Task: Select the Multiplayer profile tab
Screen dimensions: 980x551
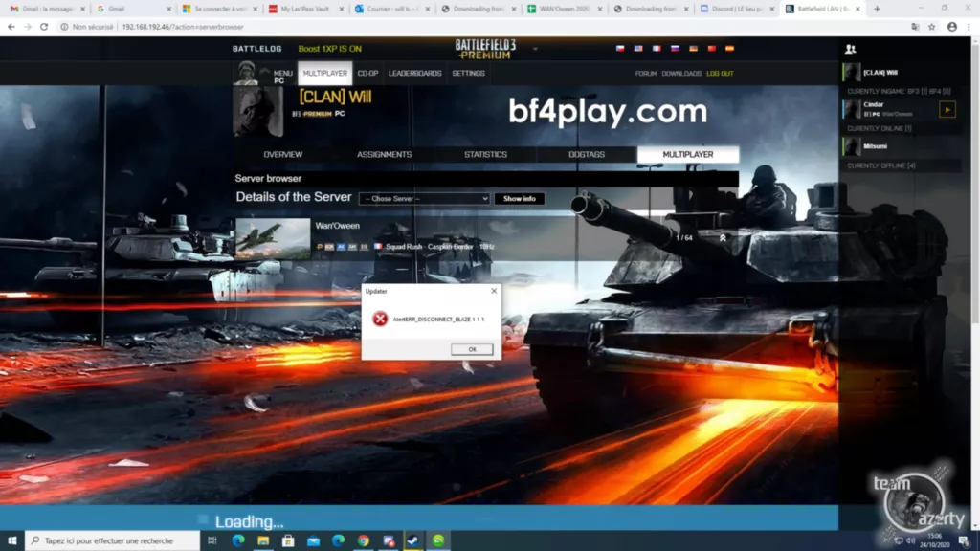Action: pyautogui.click(x=688, y=154)
